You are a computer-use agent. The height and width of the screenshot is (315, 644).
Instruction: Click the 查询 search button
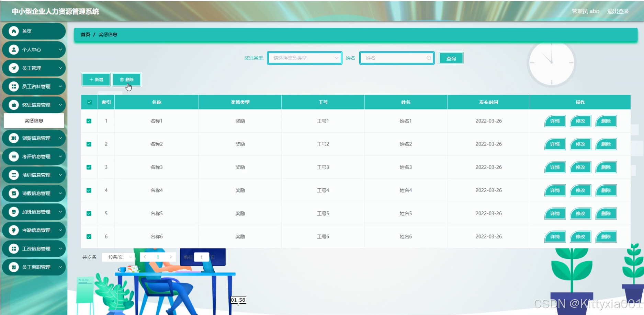pyautogui.click(x=451, y=58)
